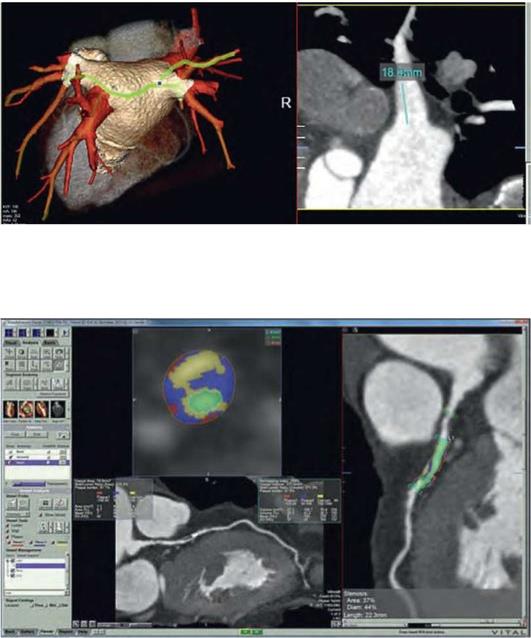Click the first small icon below the curved vessel view

click(x=76, y=624)
